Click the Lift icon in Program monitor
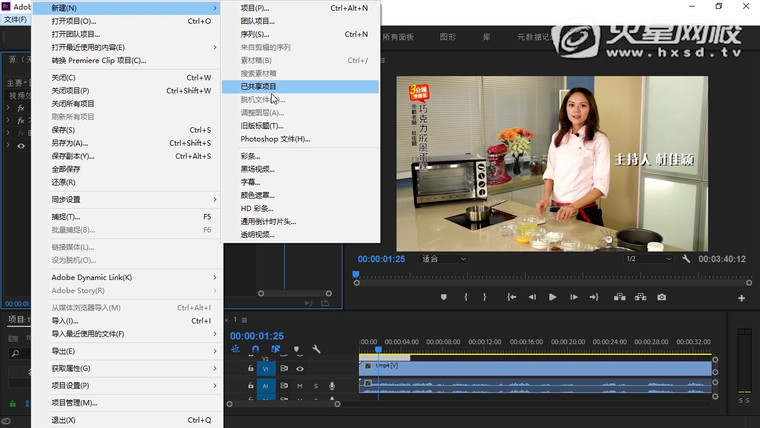Viewport: 760px width, 428px height. pyautogui.click(x=619, y=297)
